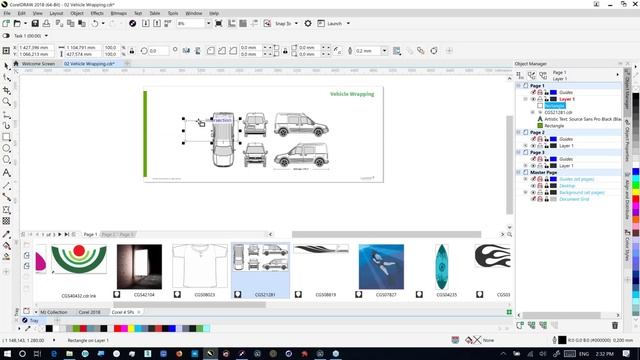Click New Layer icon in Object Manager

pos(520,325)
